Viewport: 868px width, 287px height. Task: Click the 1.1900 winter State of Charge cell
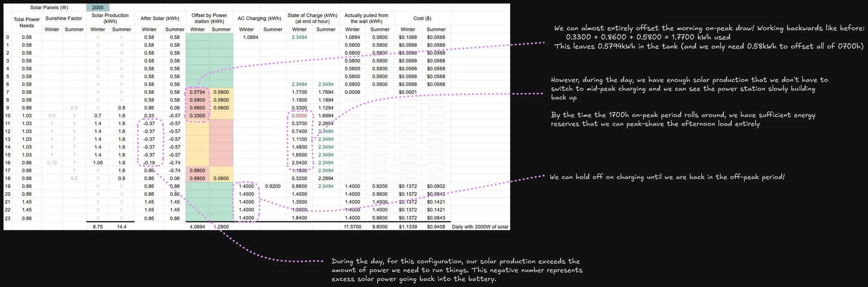tap(299, 100)
